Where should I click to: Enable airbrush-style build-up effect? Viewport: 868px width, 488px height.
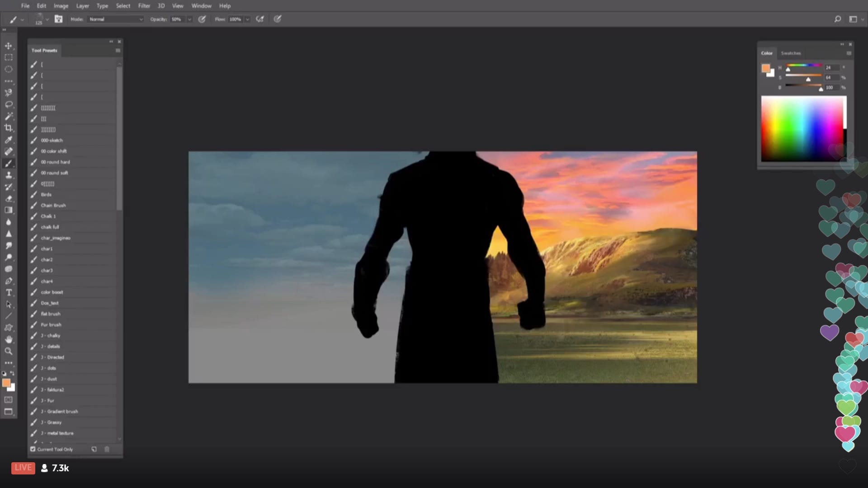[260, 19]
